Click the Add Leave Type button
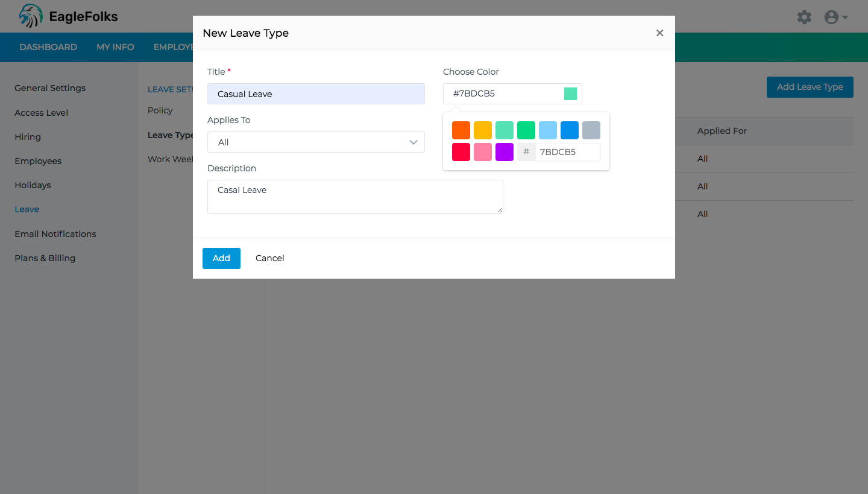This screenshot has height=494, width=868. coord(810,87)
